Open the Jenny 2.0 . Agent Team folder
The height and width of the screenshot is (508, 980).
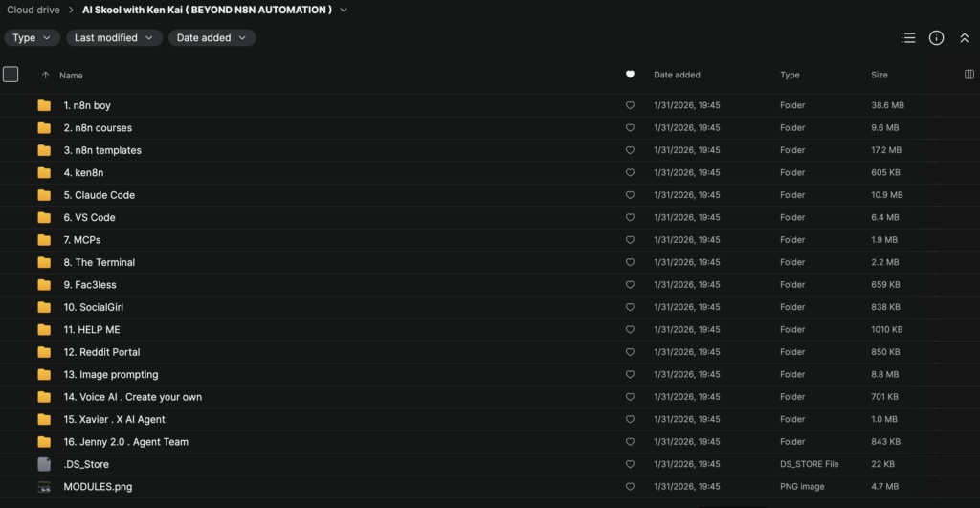(x=125, y=442)
